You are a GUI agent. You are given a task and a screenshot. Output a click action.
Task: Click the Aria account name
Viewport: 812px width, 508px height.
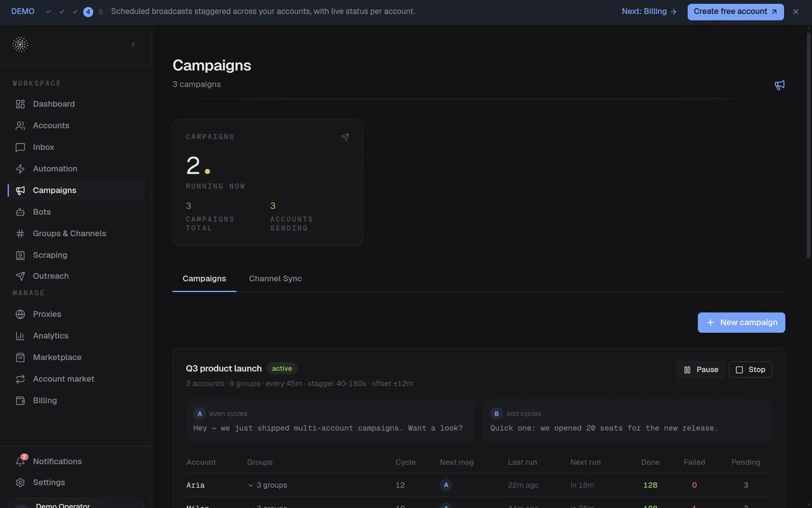195,485
